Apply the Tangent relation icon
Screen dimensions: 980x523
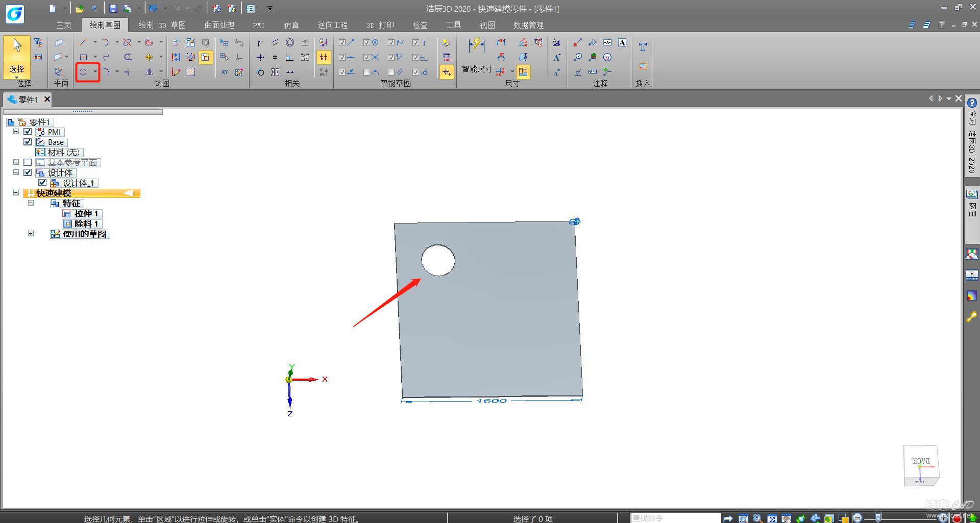pyautogui.click(x=260, y=72)
